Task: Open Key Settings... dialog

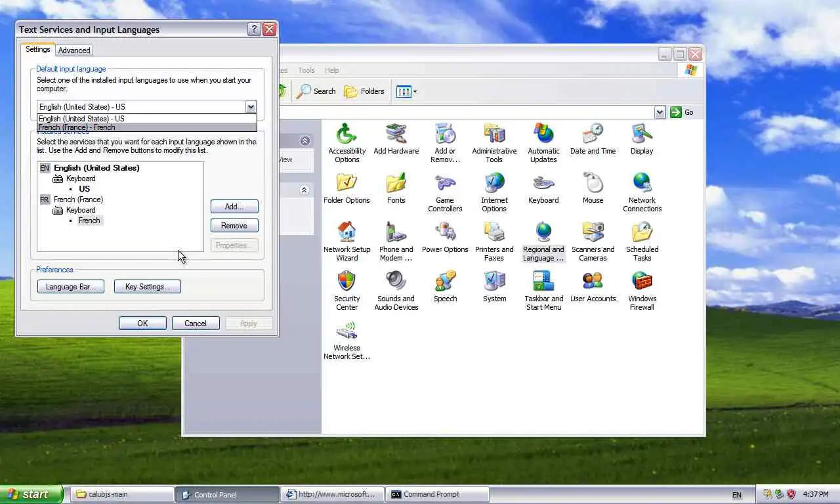Action: [148, 287]
